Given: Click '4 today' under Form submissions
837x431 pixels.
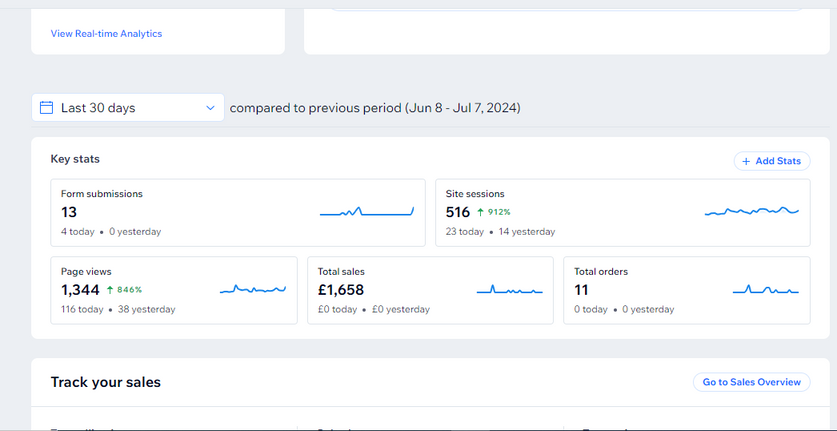Looking at the screenshot, I should point(77,232).
